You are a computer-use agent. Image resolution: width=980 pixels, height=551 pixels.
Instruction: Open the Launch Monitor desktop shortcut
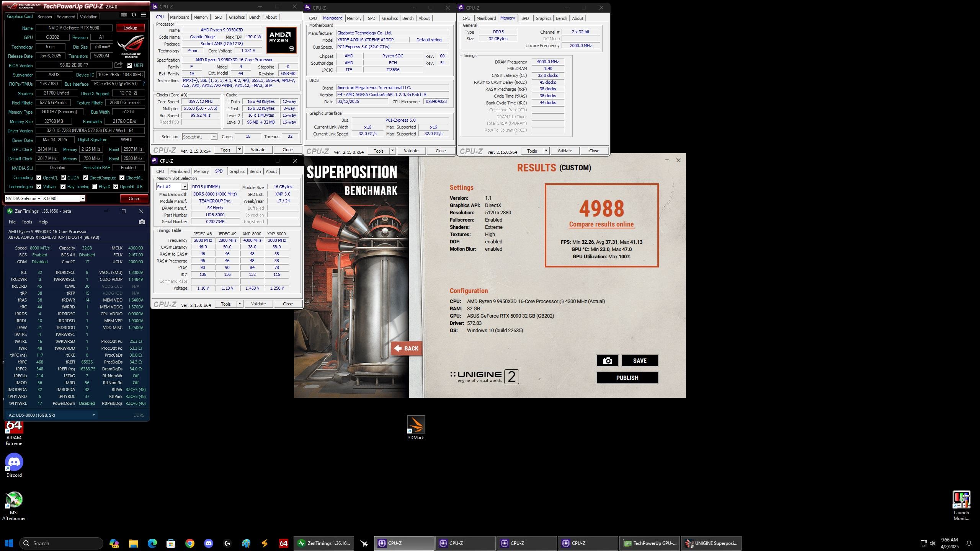(x=961, y=506)
